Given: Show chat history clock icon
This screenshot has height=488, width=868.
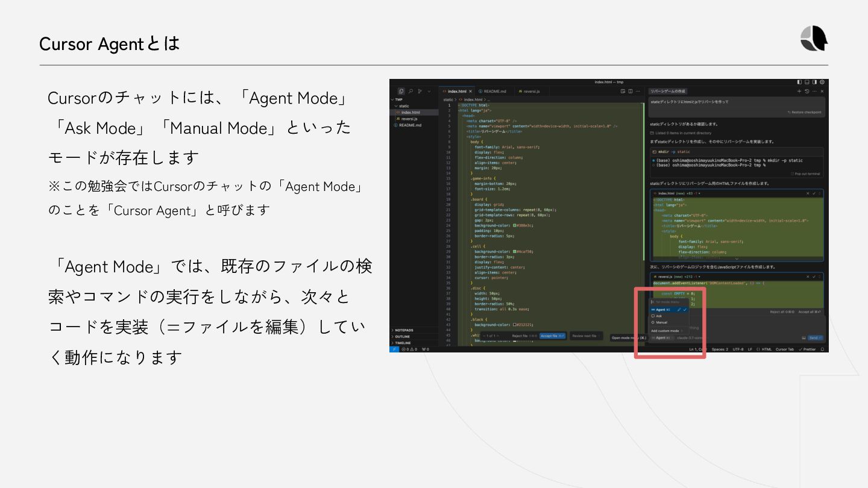Looking at the screenshot, I should [x=807, y=91].
